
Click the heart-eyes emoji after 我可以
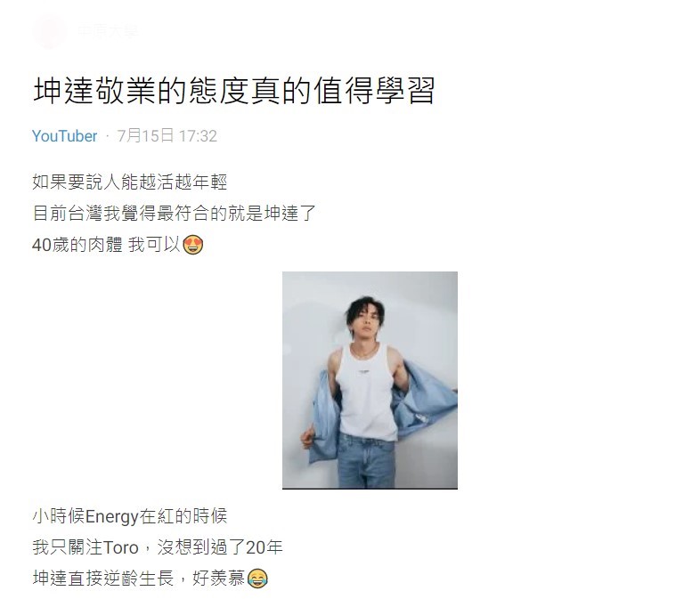pyautogui.click(x=193, y=245)
